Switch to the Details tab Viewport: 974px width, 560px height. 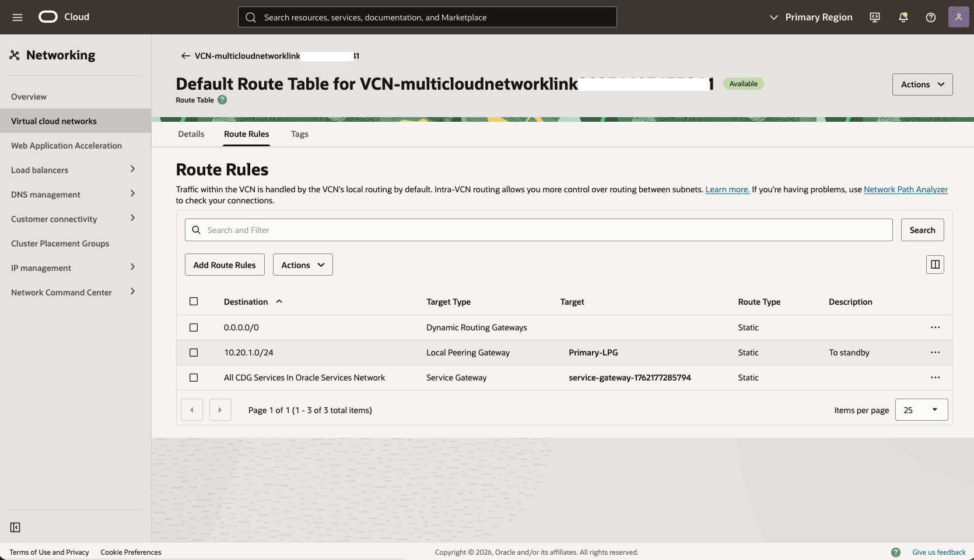click(191, 134)
